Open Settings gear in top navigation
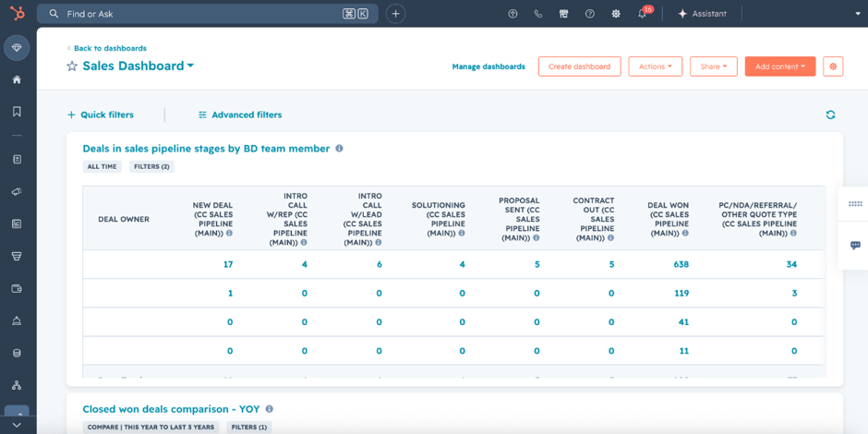 (616, 14)
